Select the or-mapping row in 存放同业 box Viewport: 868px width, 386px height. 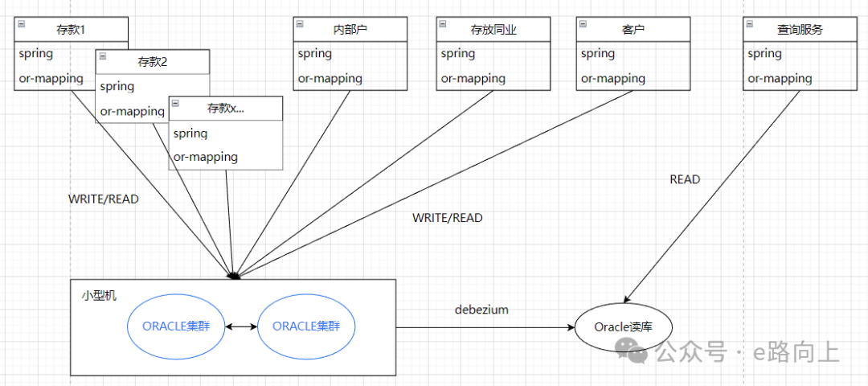(x=473, y=78)
